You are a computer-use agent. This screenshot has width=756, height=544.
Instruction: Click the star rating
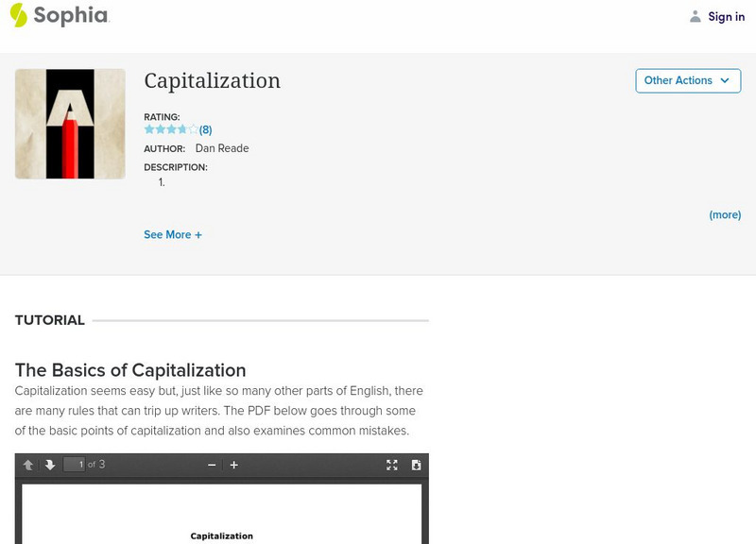tap(170, 129)
